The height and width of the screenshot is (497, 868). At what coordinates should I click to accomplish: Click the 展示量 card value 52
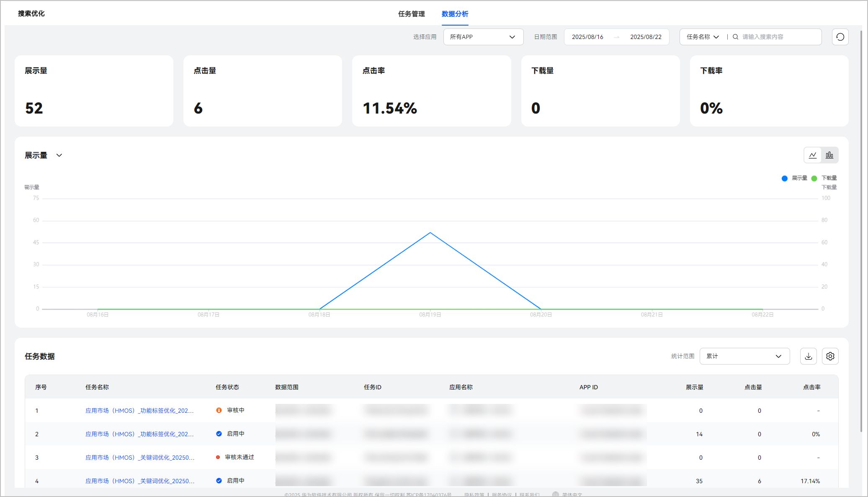point(34,108)
